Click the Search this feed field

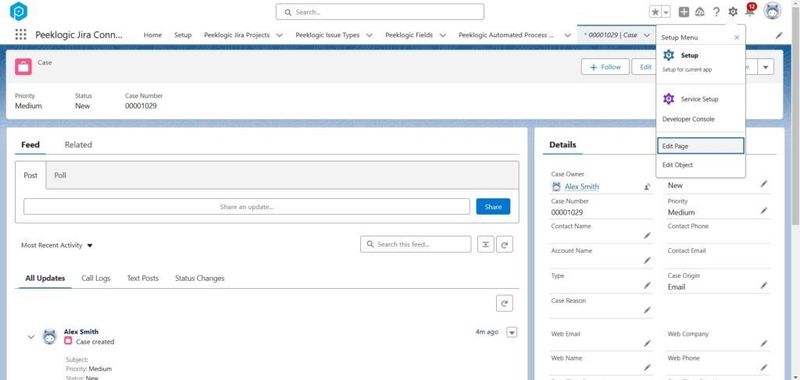point(415,244)
